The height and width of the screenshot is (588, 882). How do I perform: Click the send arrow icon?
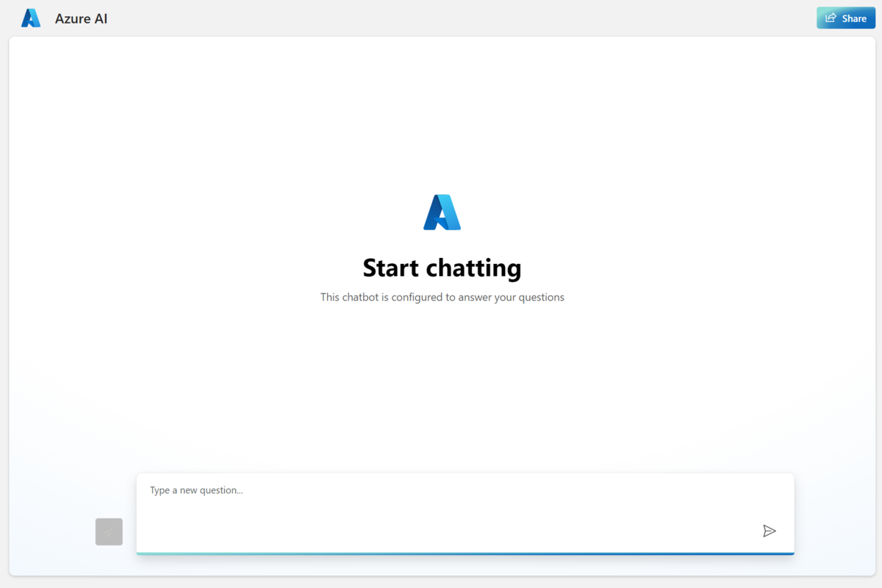(770, 531)
